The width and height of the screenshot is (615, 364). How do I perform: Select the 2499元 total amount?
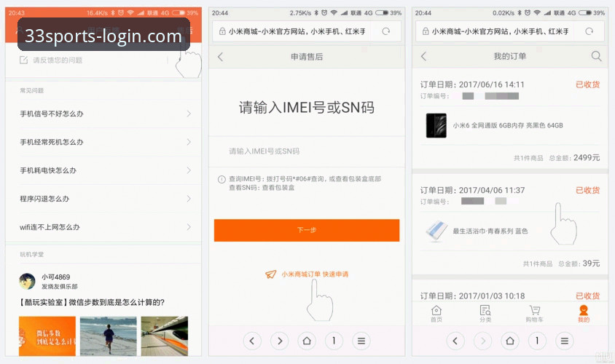587,157
